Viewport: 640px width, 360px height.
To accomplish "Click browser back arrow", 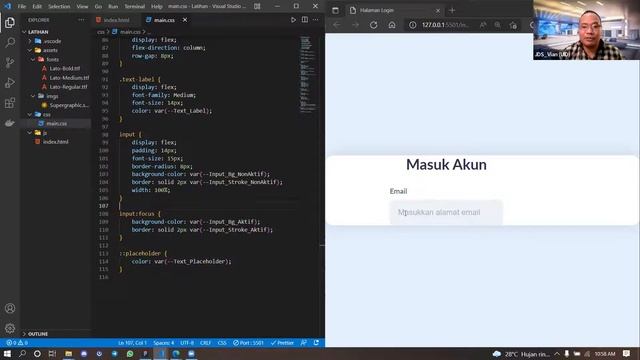I will click(336, 25).
